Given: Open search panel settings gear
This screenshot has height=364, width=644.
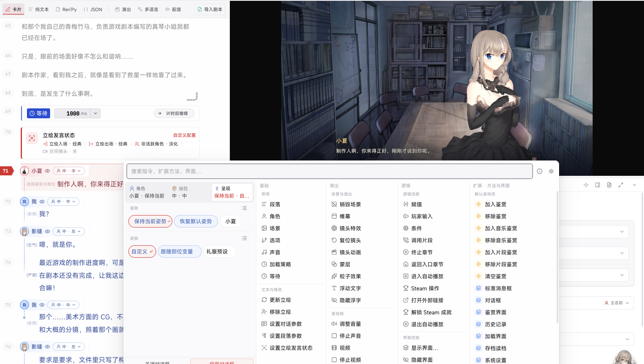Looking at the screenshot, I should click(551, 171).
